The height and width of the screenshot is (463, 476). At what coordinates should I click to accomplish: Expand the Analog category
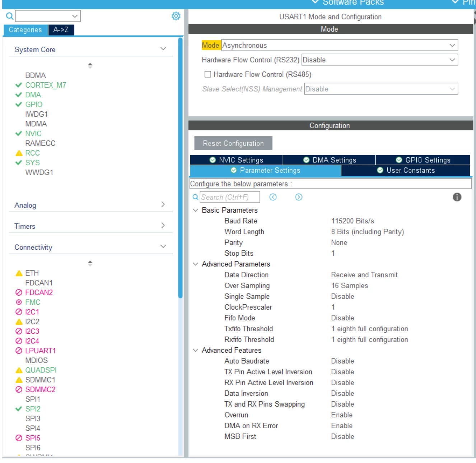point(90,205)
